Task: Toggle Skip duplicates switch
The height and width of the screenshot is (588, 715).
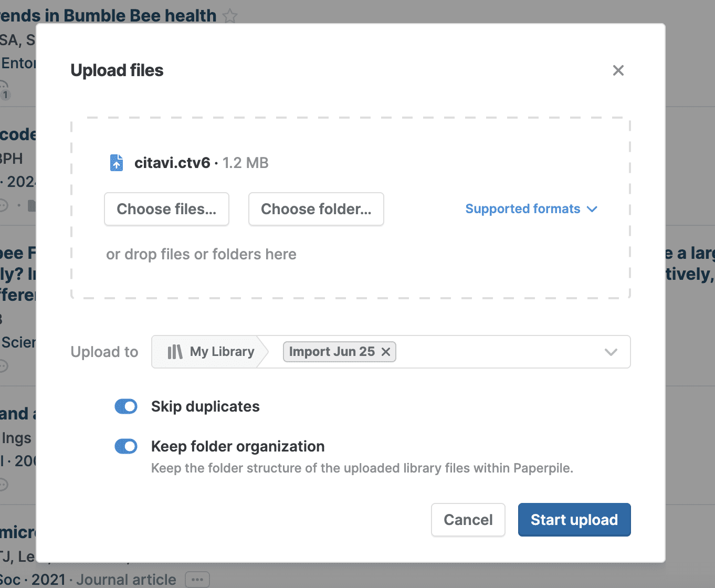Action: pyautogui.click(x=126, y=406)
